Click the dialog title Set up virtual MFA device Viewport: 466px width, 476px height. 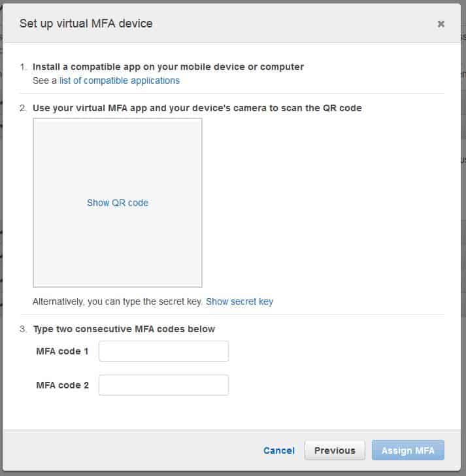coord(86,24)
